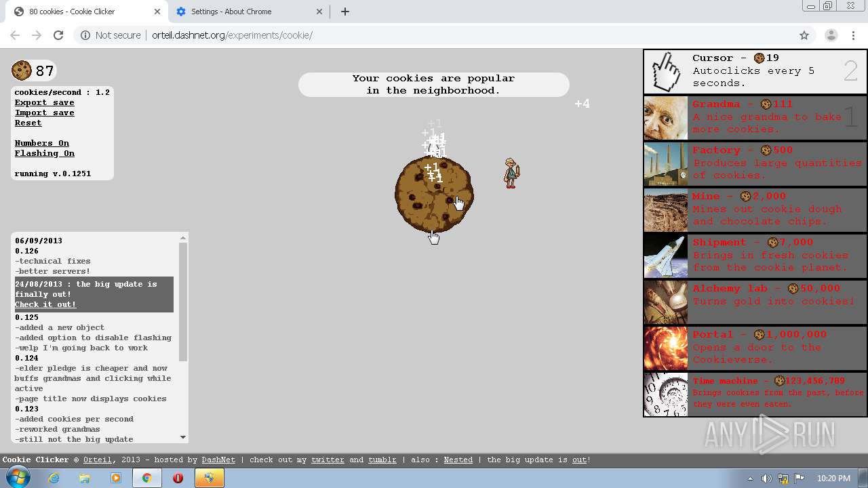Viewport: 868px width, 488px height.
Task: Open the volume speaker tray icon
Action: click(767, 479)
